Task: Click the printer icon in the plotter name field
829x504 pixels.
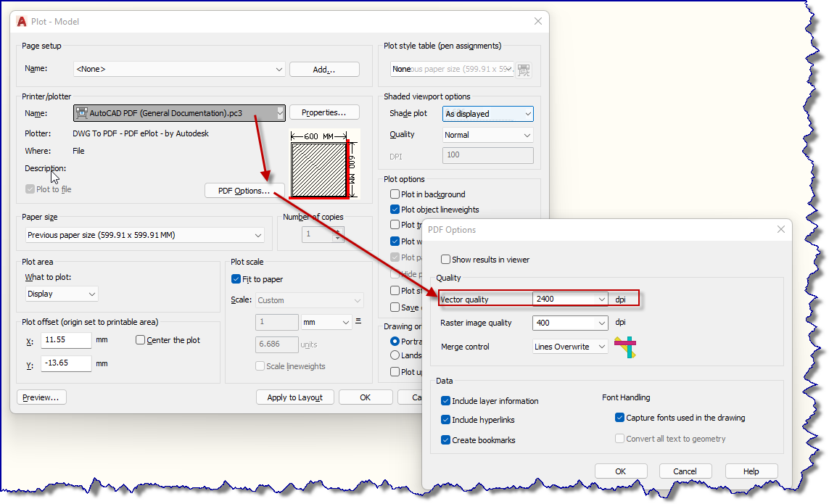Action: tap(82, 113)
